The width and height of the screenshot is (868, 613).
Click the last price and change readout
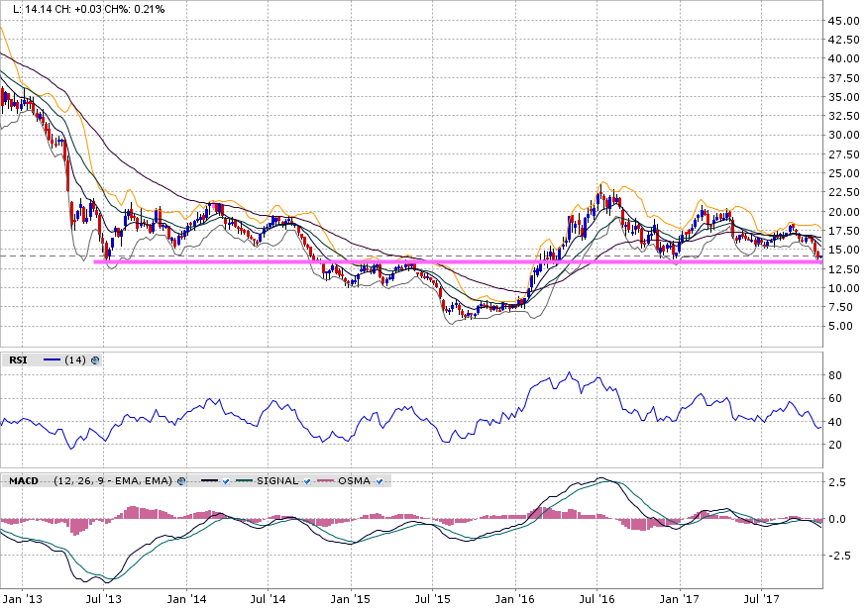click(x=85, y=8)
